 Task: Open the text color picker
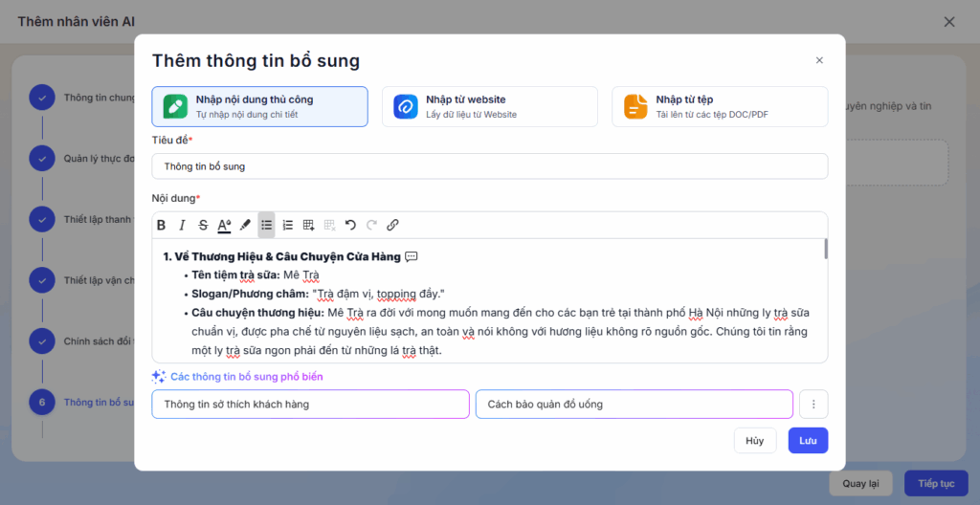224,226
